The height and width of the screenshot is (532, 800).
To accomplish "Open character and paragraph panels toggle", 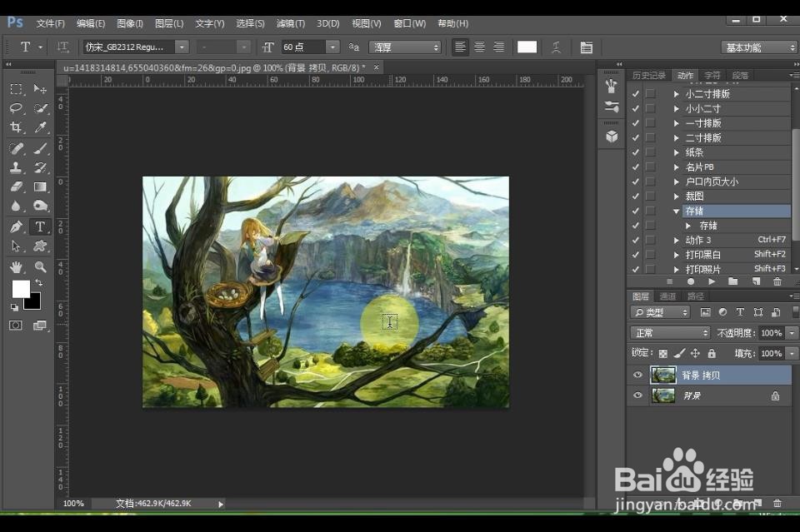I will (586, 47).
